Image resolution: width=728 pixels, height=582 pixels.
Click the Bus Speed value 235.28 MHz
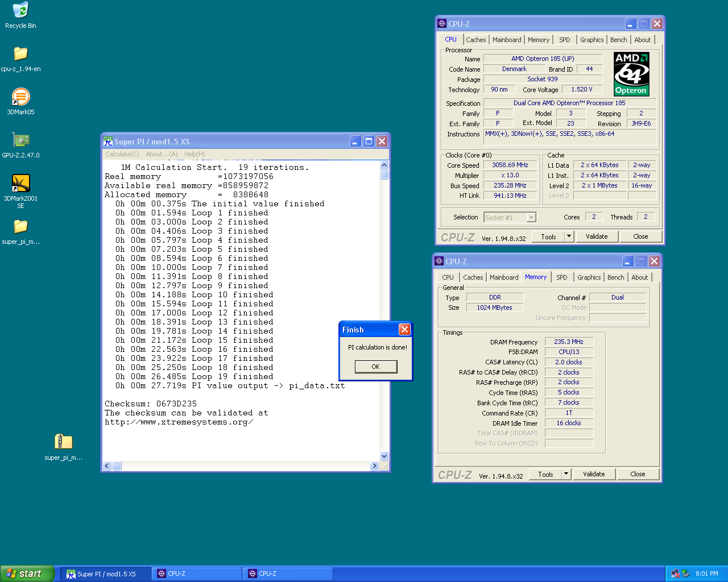(x=510, y=185)
